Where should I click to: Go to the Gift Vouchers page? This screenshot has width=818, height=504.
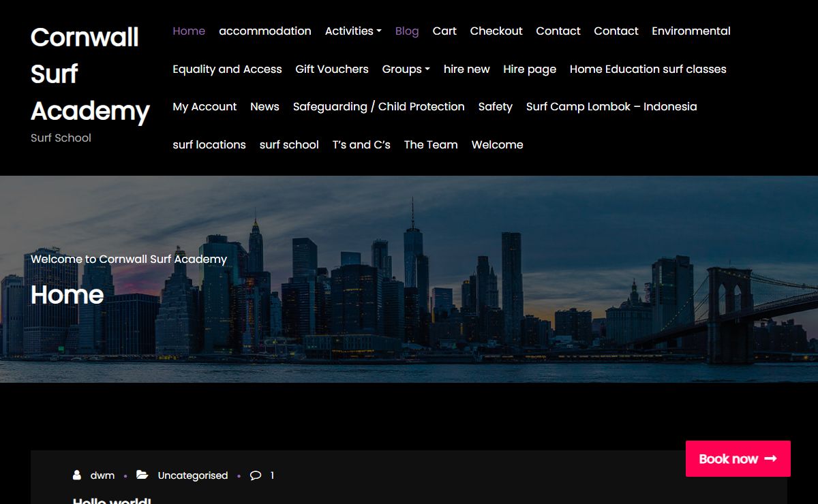(332, 69)
